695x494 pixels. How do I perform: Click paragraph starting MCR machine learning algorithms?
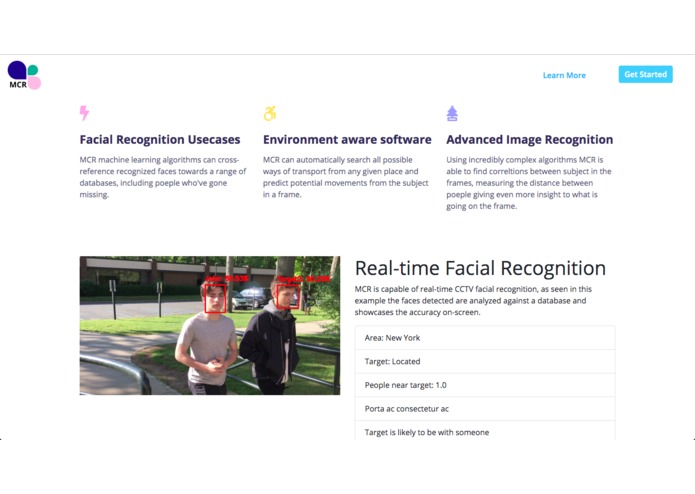click(163, 177)
